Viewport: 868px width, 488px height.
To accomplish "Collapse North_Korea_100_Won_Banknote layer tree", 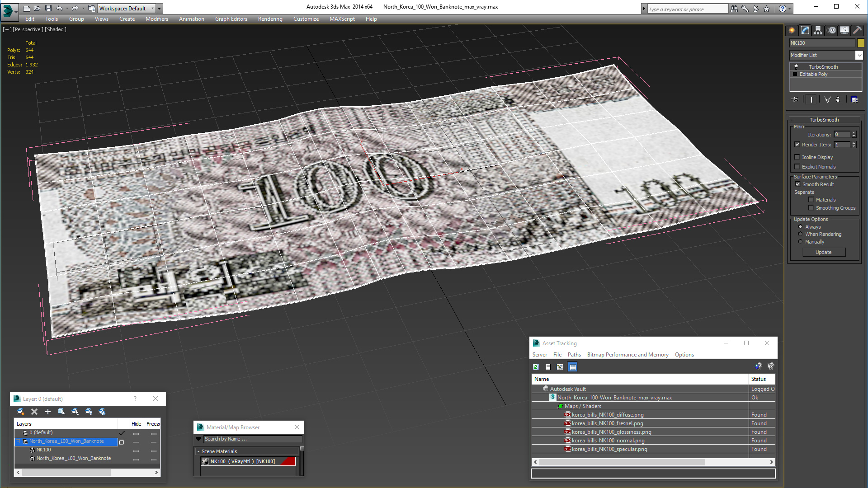I will 19,441.
